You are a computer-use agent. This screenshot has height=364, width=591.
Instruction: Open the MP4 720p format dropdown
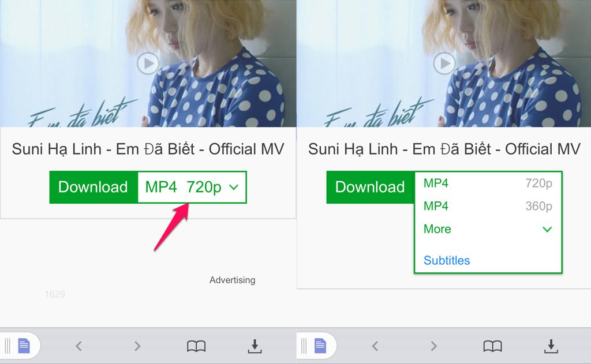(x=192, y=187)
